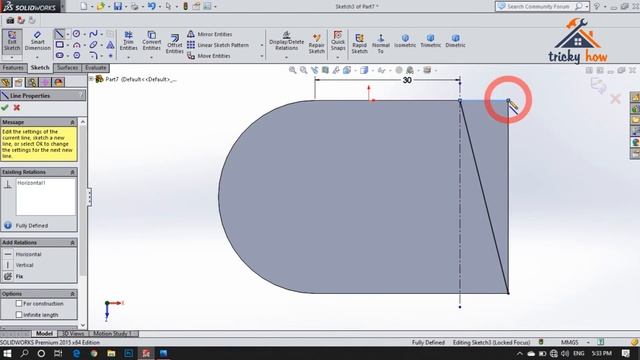Click the Repair Sketch tool
This screenshot has height=360, width=640.
click(x=316, y=44)
